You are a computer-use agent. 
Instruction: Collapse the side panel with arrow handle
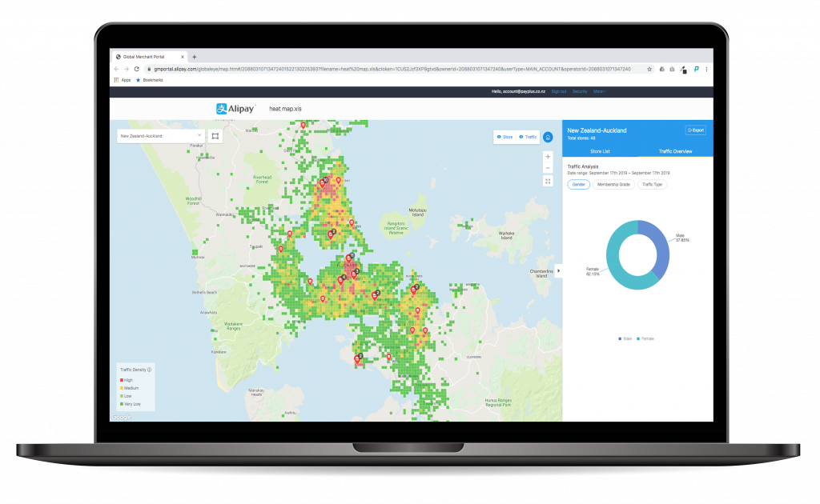(558, 270)
